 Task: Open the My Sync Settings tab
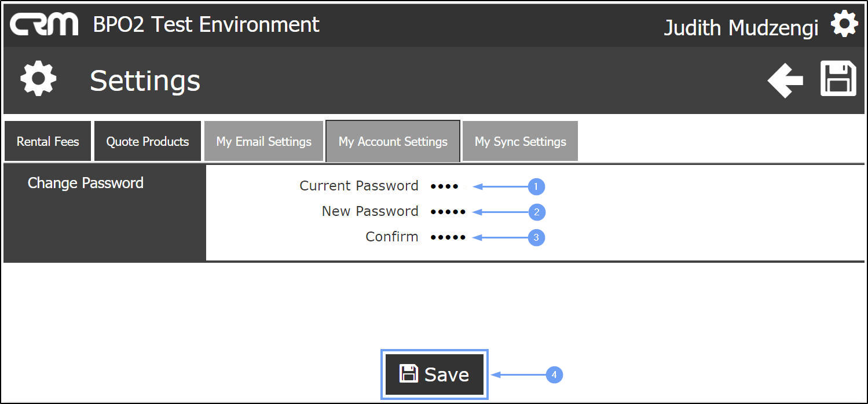point(520,141)
